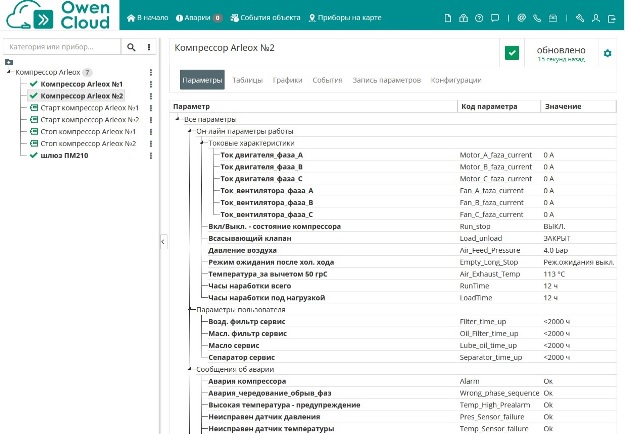The height and width of the screenshot is (434, 631).
Task: Open three-dot menu for Компрессор Arleox №1
Action: 151,84
